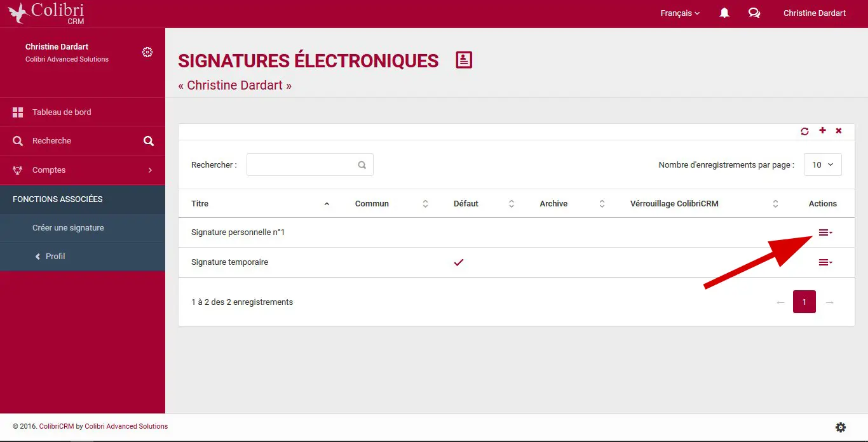Go to page 1

tap(804, 302)
